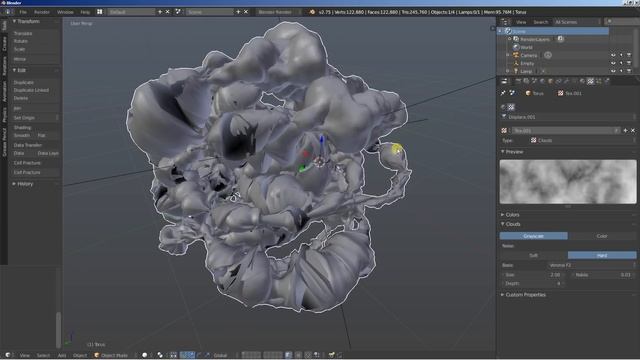The height and width of the screenshot is (360, 640).
Task: Click the pin icon in the properties context row
Action: click(x=503, y=93)
